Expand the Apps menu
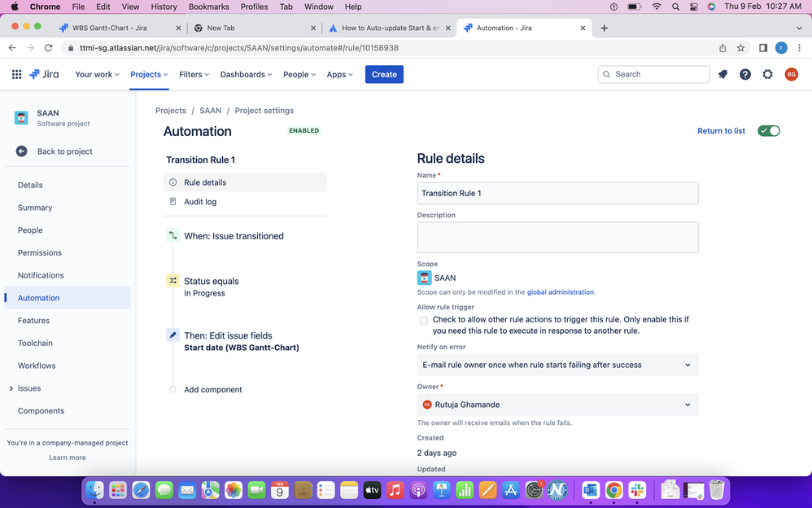 (340, 74)
